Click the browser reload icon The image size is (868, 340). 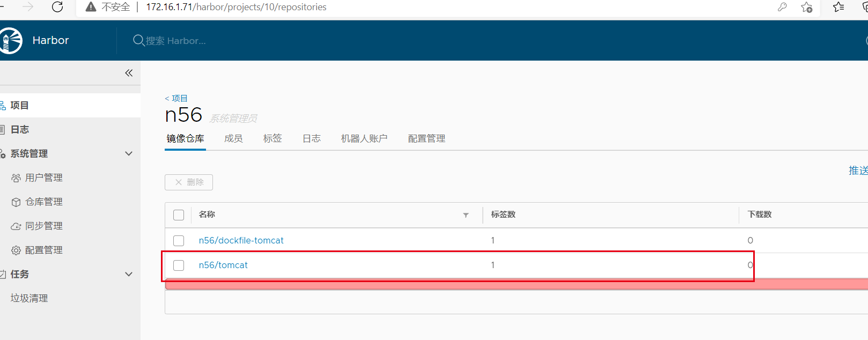pos(57,7)
